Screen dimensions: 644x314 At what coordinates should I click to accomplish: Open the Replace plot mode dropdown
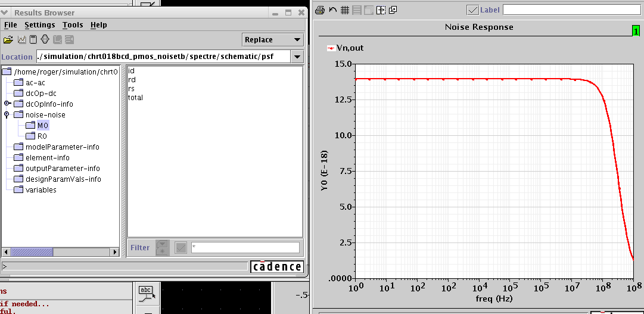tap(273, 40)
